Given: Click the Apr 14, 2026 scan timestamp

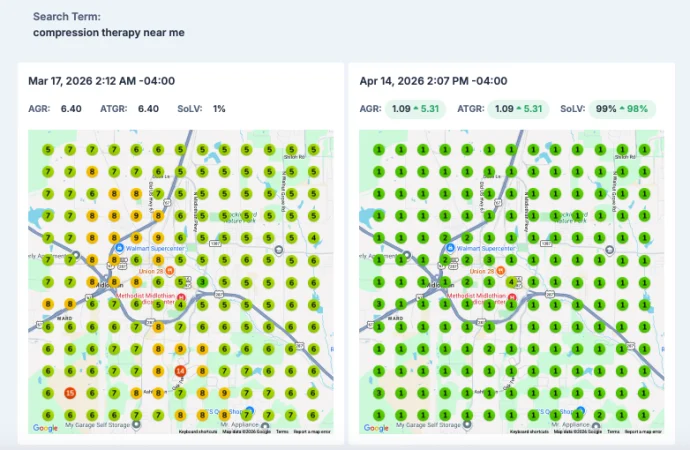Looking at the screenshot, I should 433,81.
